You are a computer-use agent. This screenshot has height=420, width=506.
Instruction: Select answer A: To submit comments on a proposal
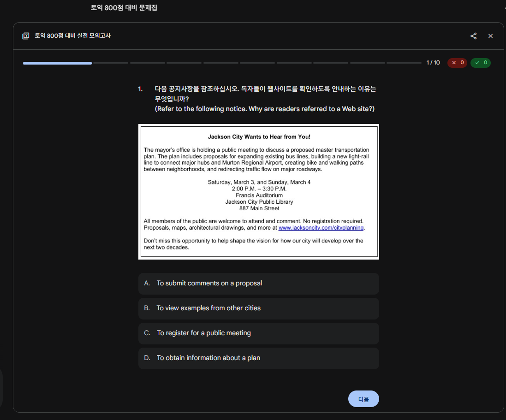(258, 284)
